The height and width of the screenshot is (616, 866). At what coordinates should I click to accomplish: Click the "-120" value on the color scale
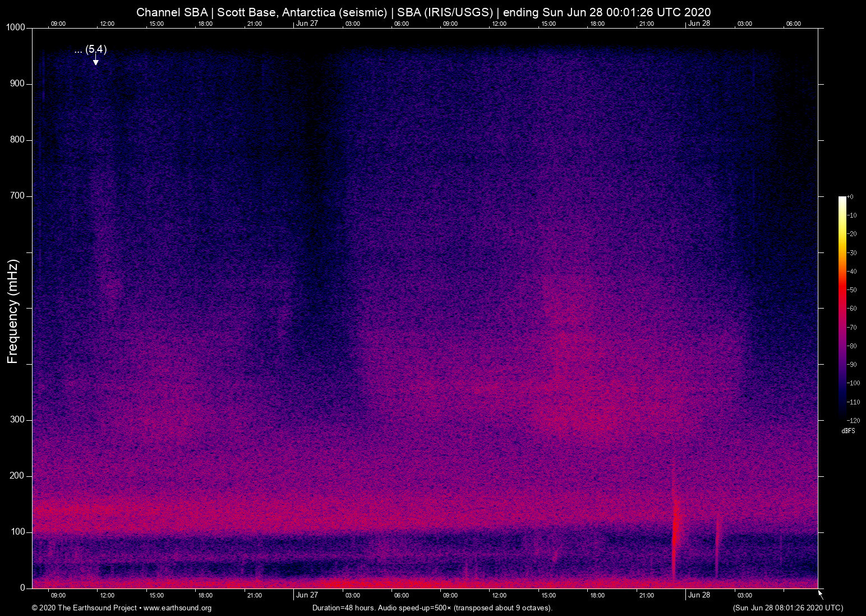[x=853, y=420]
